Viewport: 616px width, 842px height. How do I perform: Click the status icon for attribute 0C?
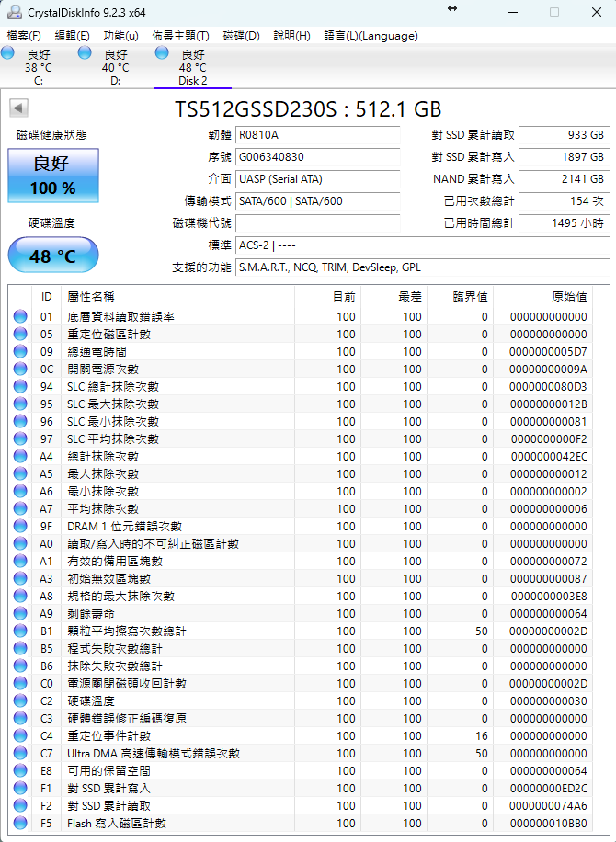pos(20,369)
